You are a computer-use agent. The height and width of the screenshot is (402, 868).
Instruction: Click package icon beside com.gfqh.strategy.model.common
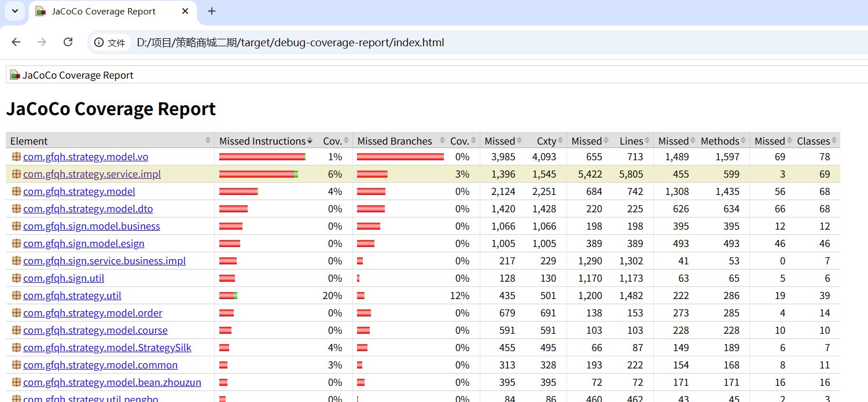click(16, 364)
